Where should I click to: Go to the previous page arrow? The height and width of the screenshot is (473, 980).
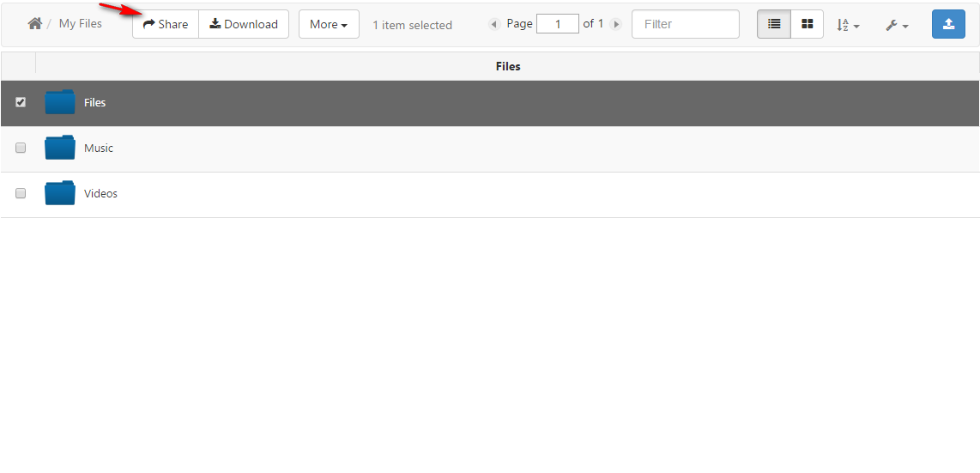point(494,24)
